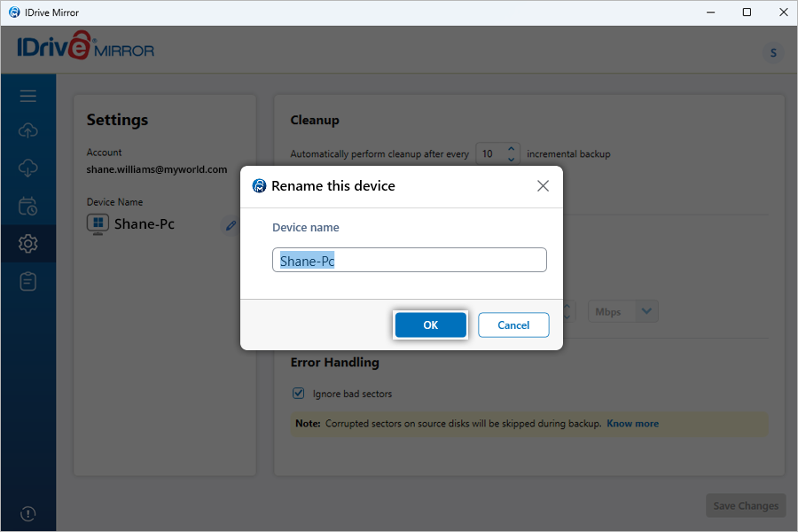
Task: Close the Rename this device dialog
Action: point(543,186)
